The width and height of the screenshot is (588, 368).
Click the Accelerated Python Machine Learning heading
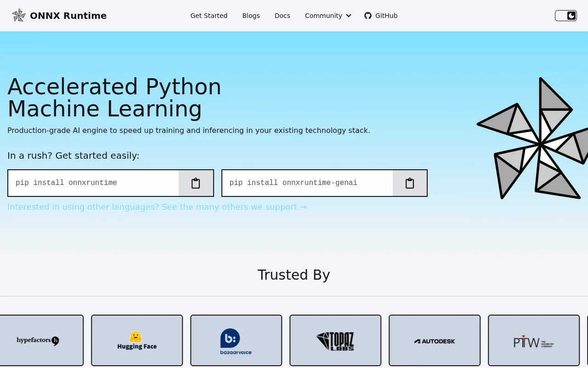114,98
